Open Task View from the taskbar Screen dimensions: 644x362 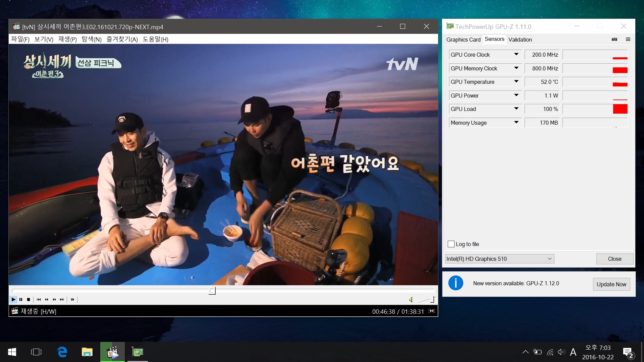pos(36,352)
